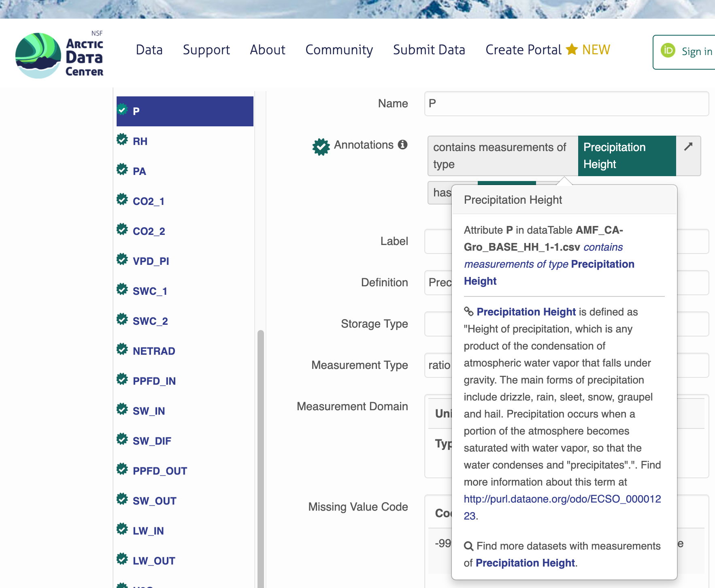Click the arrow icon next to Precipitation Height
This screenshot has height=588, width=715.
click(688, 147)
